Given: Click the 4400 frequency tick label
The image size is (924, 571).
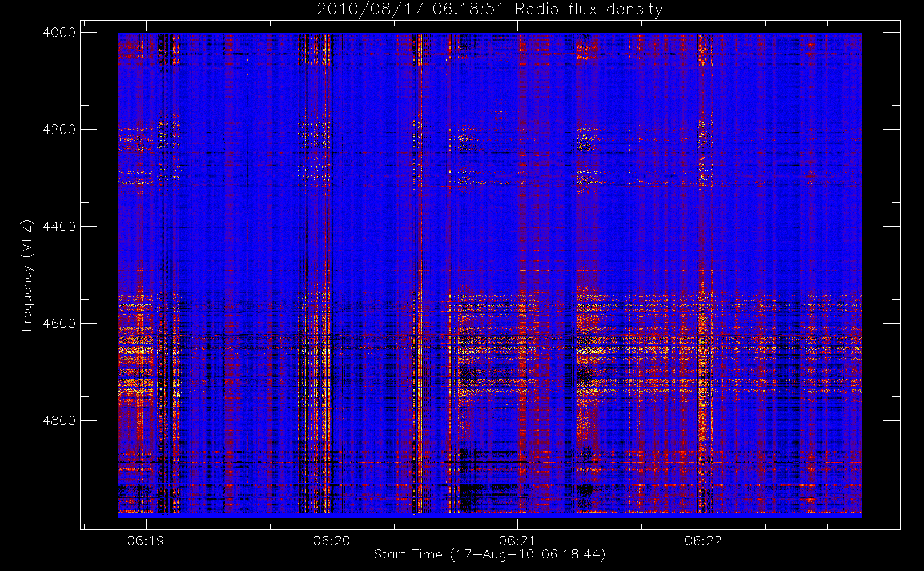Looking at the screenshot, I should (59, 227).
